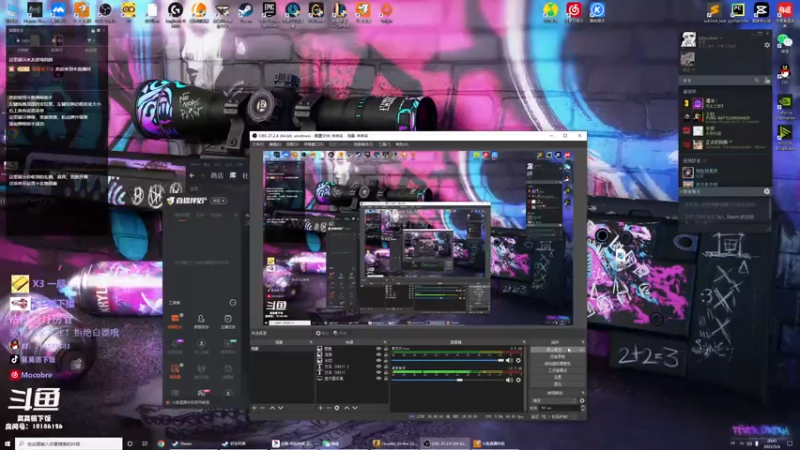This screenshot has height=450, width=800.
Task: Open source properties gear below sources list
Action: click(x=337, y=408)
